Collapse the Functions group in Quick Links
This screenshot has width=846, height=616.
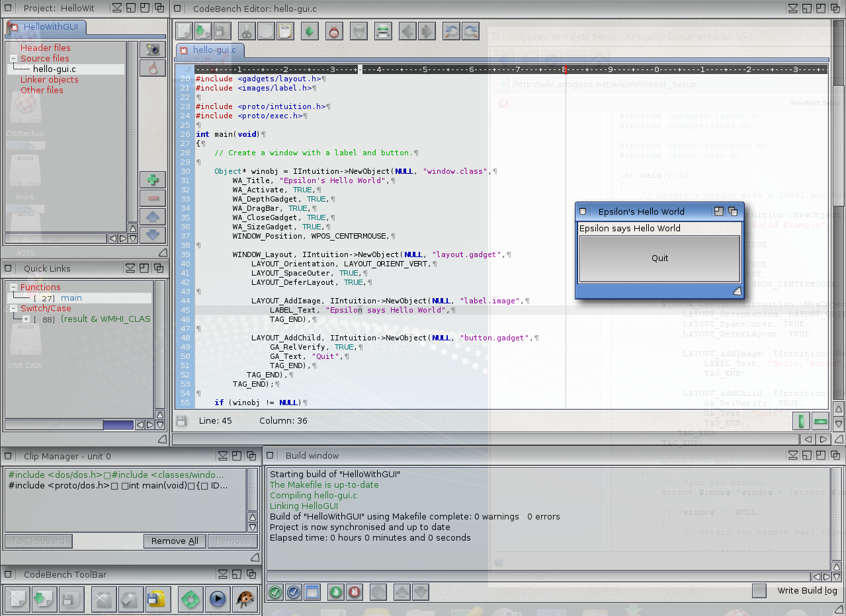click(x=13, y=288)
